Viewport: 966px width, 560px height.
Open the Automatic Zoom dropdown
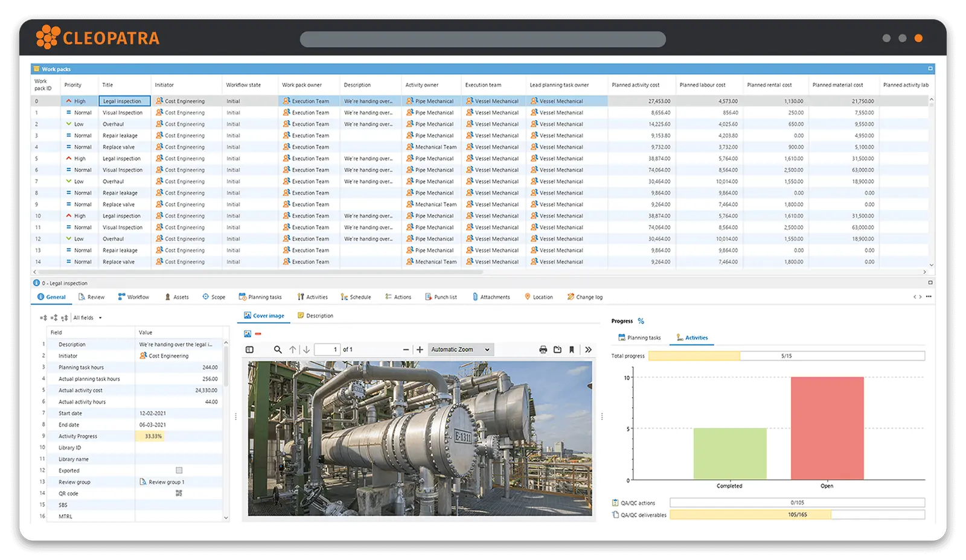tap(461, 349)
